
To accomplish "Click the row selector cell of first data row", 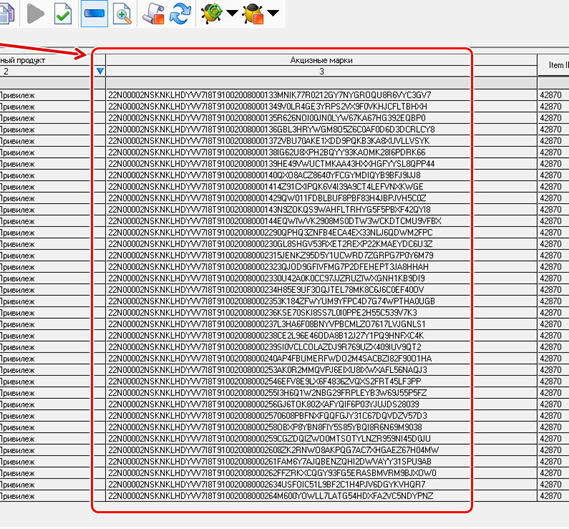I will click(99, 95).
